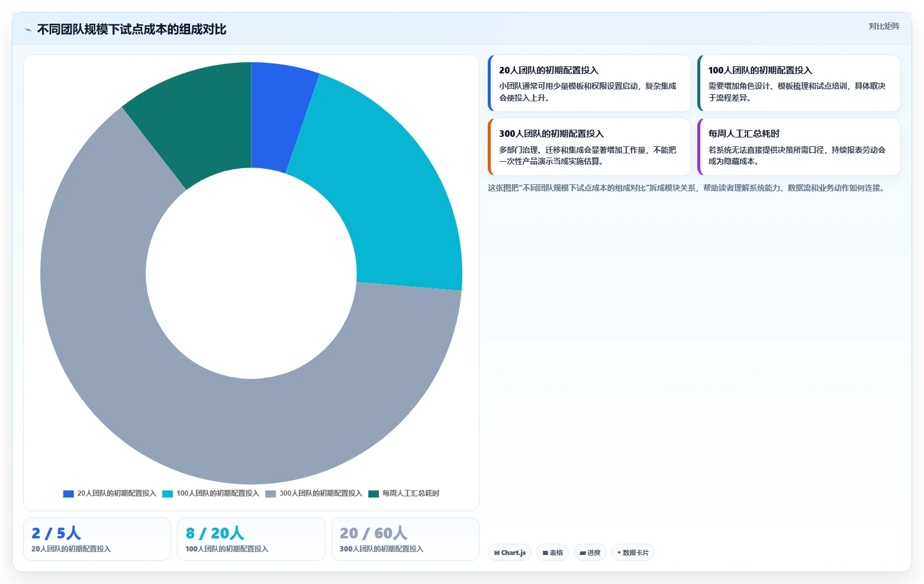Click the Chart.js tag
This screenshot has width=924, height=584.
(510, 553)
